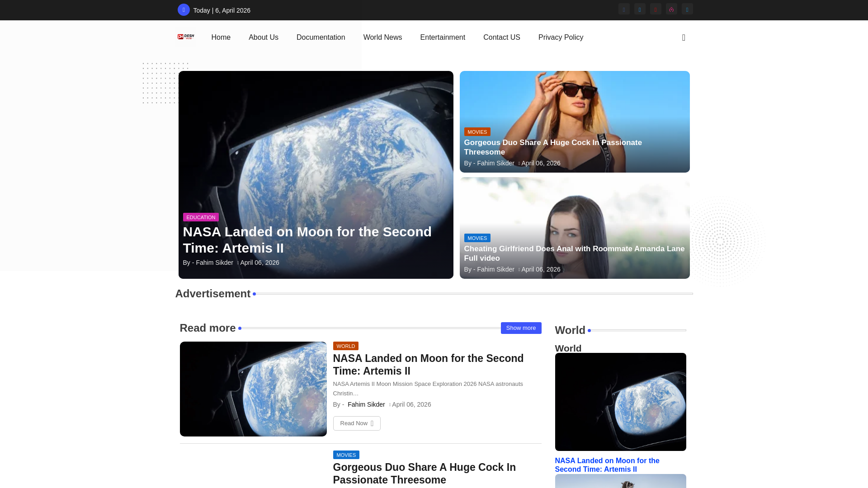This screenshot has height=488, width=868.
Task: Click Fahim Sikder author on the dark-haired card
Action: 495,269
